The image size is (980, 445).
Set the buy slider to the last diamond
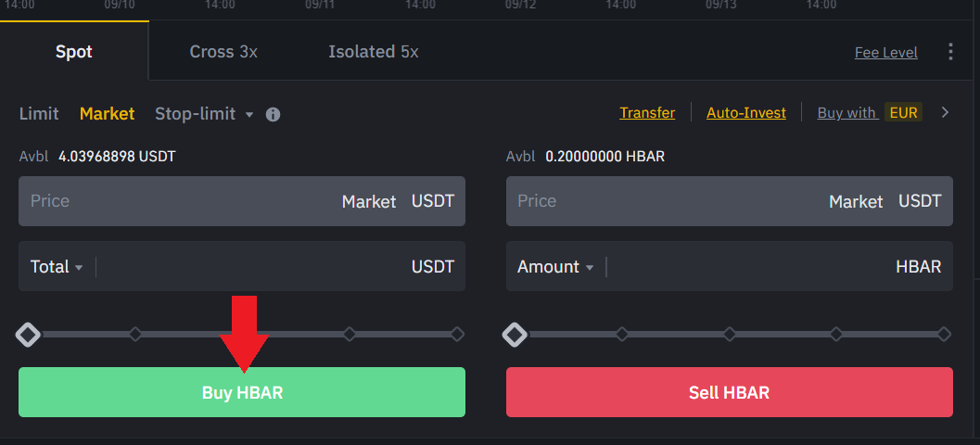[457, 334]
